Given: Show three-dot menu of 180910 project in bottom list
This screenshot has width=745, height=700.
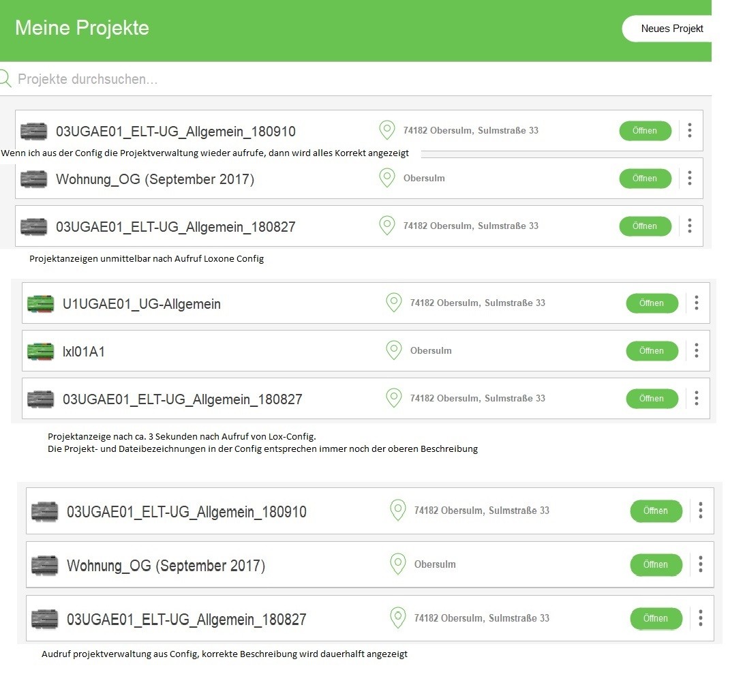Looking at the screenshot, I should (700, 510).
